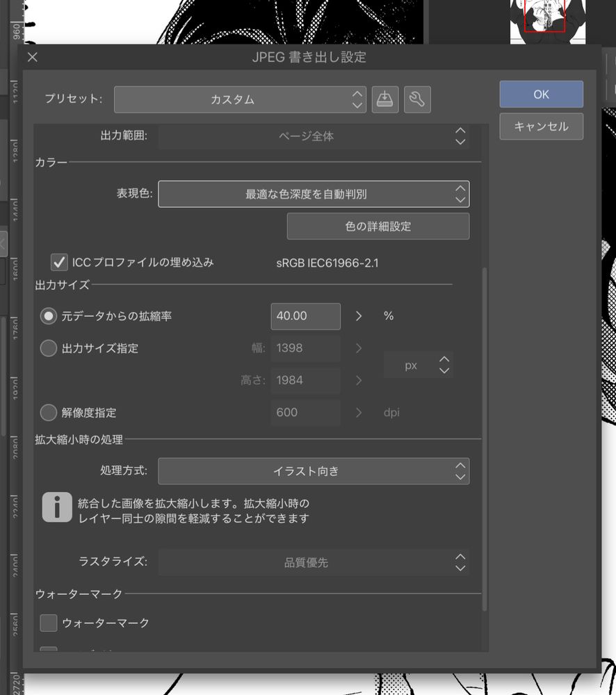The height and width of the screenshot is (695, 616).
Task: Close the JPEG export dialog with X
Action: tap(33, 57)
